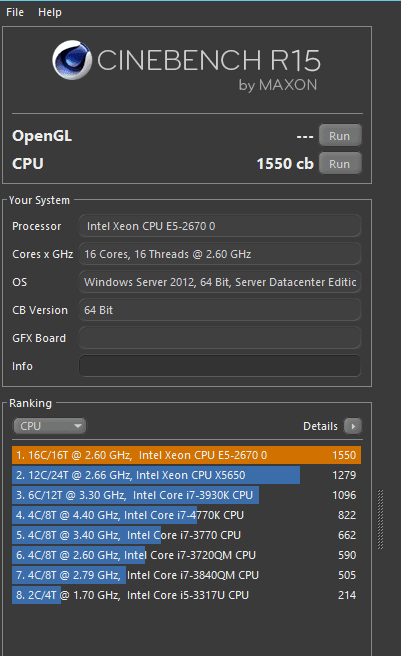Select the Xeon E5-2670 ranking entry

coord(186,455)
